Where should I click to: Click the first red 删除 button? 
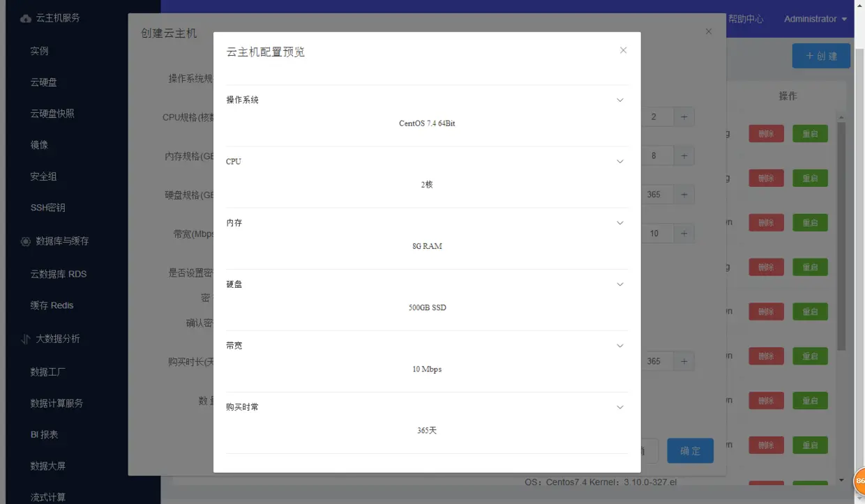pos(766,133)
